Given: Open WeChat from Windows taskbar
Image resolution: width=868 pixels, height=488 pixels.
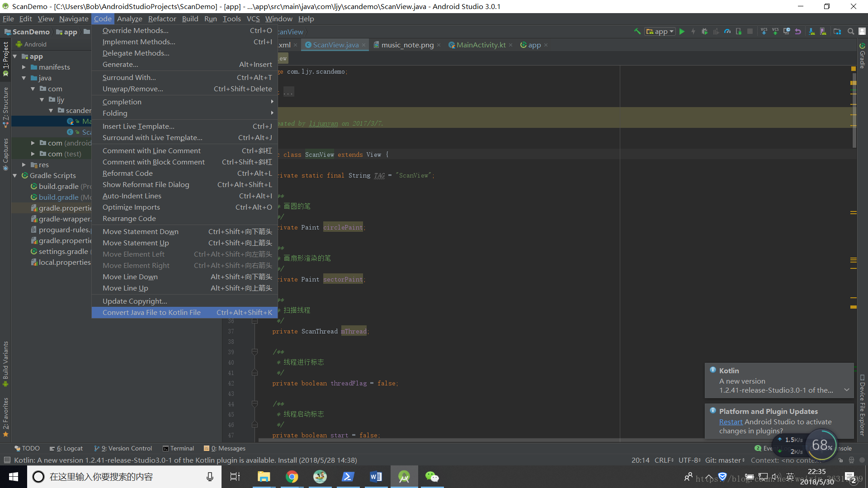Looking at the screenshot, I should [x=432, y=477].
